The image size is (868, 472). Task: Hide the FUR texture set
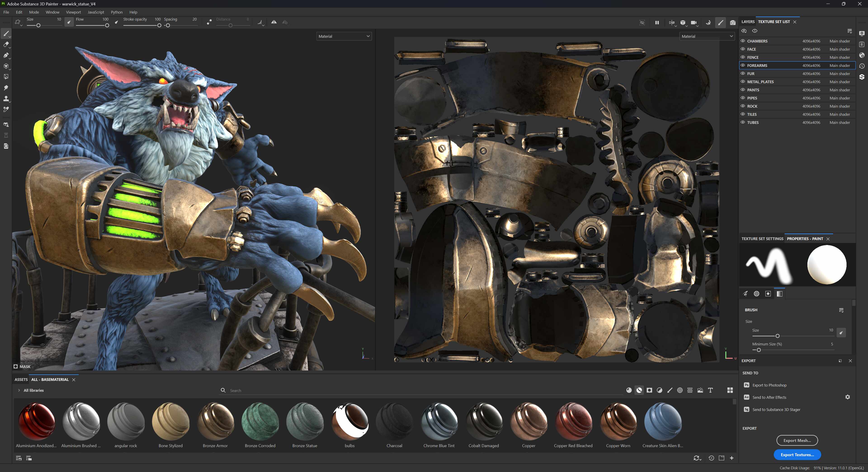[743, 73]
